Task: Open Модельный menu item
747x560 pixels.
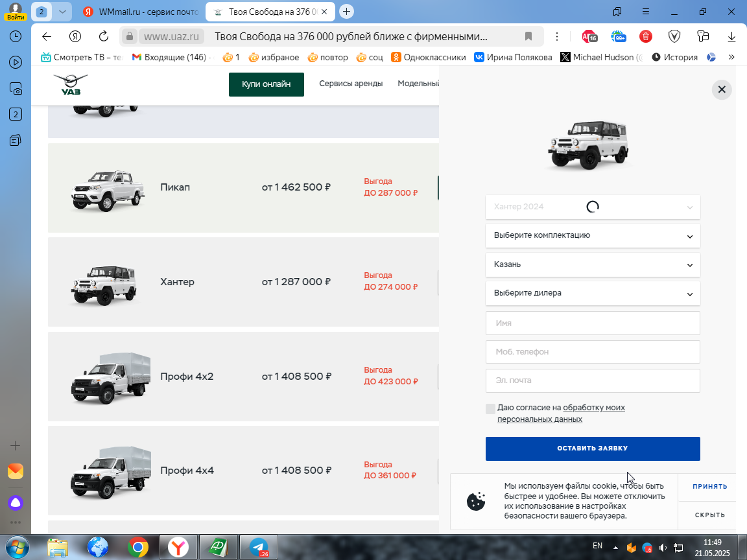Action: click(x=418, y=84)
